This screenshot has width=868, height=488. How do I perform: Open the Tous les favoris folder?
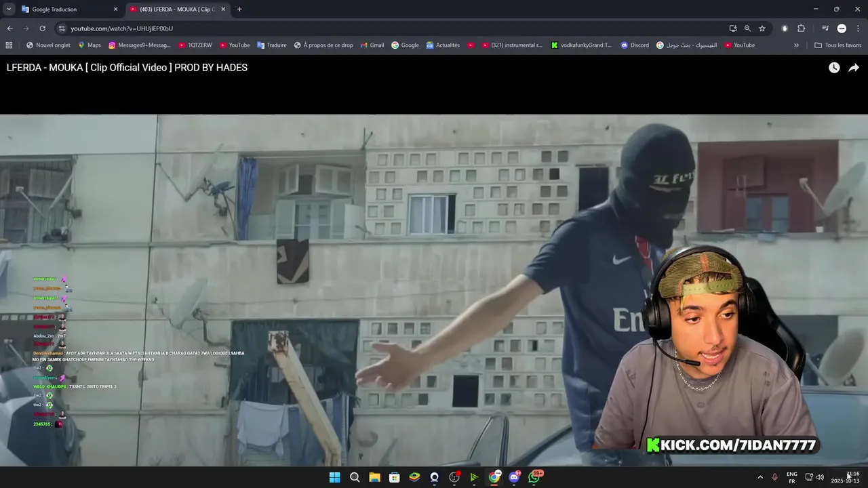pyautogui.click(x=837, y=45)
